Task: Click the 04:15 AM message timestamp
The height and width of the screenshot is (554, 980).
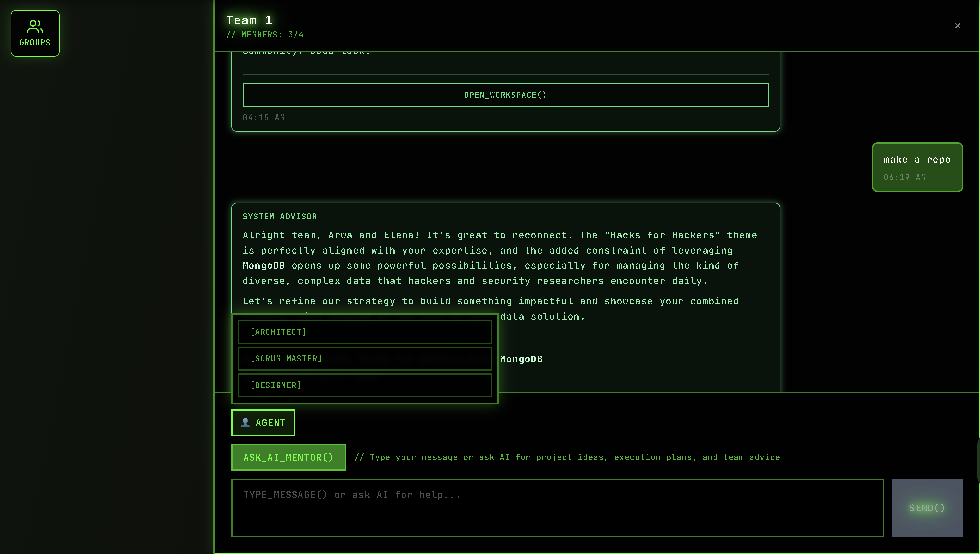Action: pos(264,118)
